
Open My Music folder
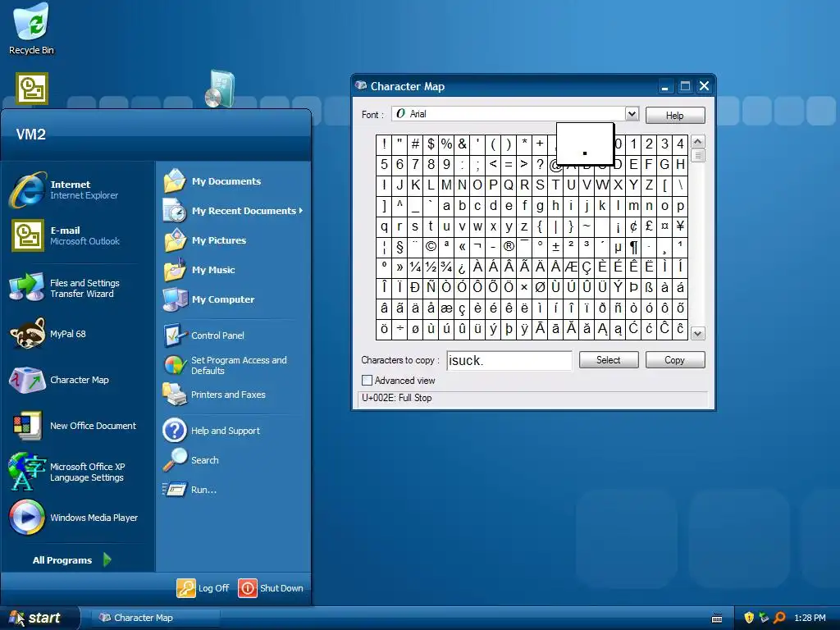click(234, 269)
